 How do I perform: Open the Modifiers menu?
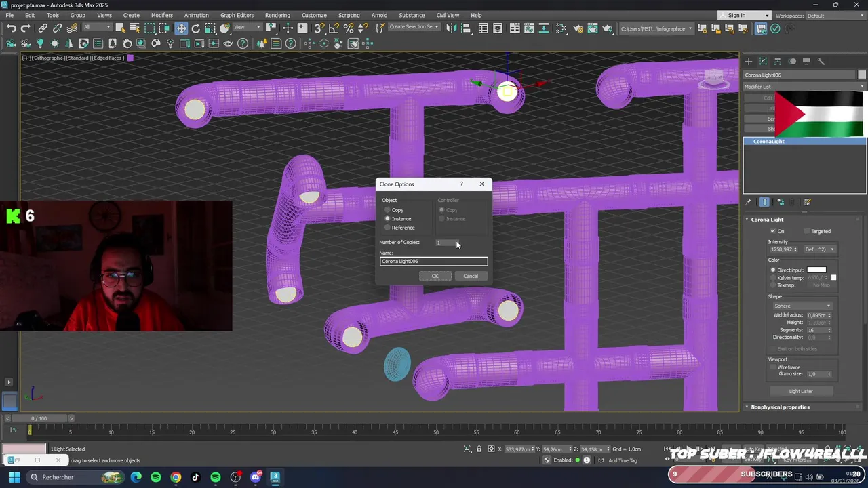click(162, 15)
